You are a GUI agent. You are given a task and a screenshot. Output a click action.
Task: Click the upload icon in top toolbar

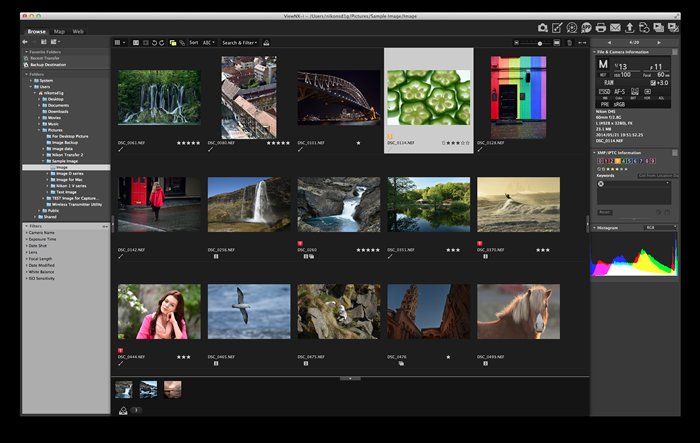tap(629, 28)
